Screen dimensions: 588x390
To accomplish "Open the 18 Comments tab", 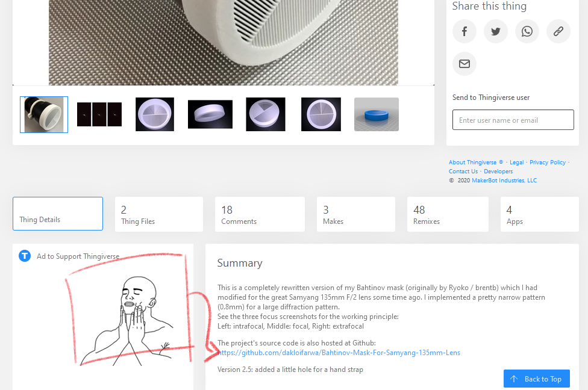I will [260, 214].
